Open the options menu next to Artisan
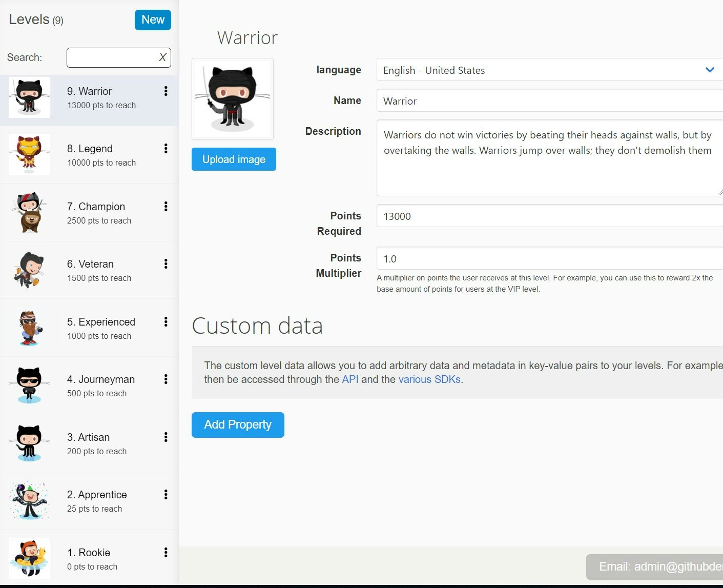 tap(165, 437)
